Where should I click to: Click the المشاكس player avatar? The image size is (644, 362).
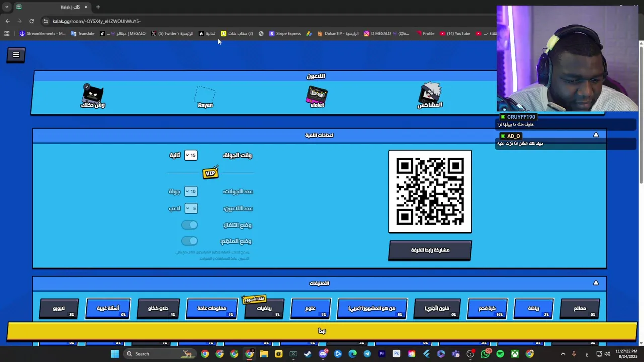430,96
